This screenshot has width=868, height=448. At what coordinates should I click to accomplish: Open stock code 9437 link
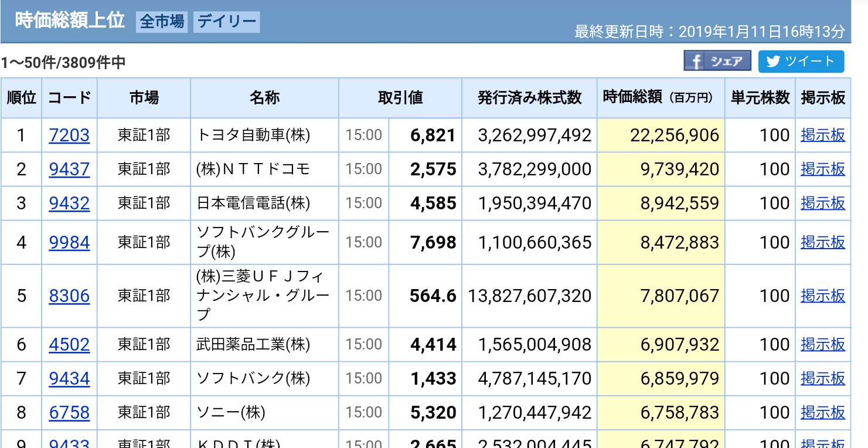pyautogui.click(x=69, y=169)
